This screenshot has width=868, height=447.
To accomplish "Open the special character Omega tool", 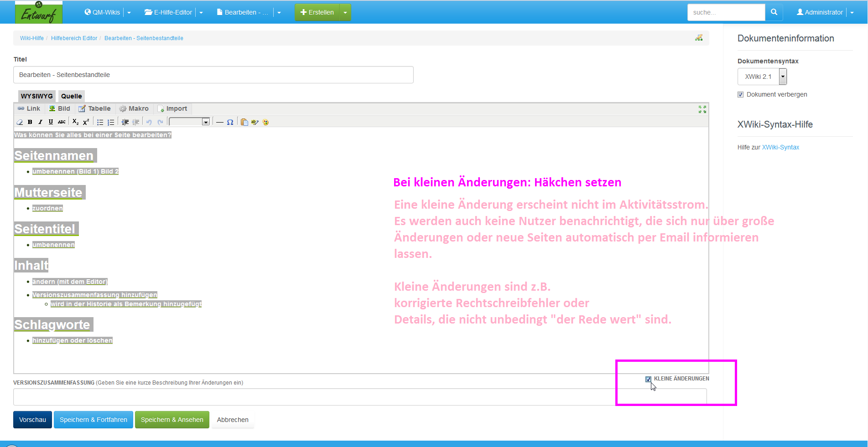I will coord(230,122).
